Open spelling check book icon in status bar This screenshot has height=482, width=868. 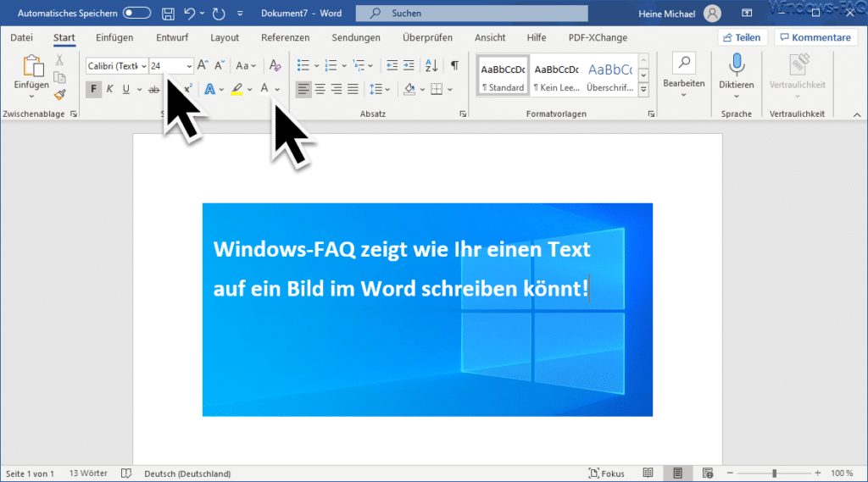click(126, 474)
